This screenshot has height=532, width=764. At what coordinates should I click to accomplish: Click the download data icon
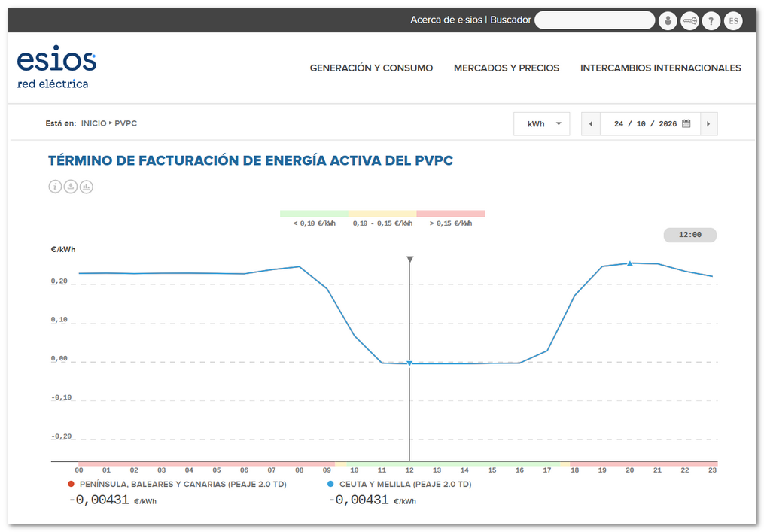click(x=71, y=187)
